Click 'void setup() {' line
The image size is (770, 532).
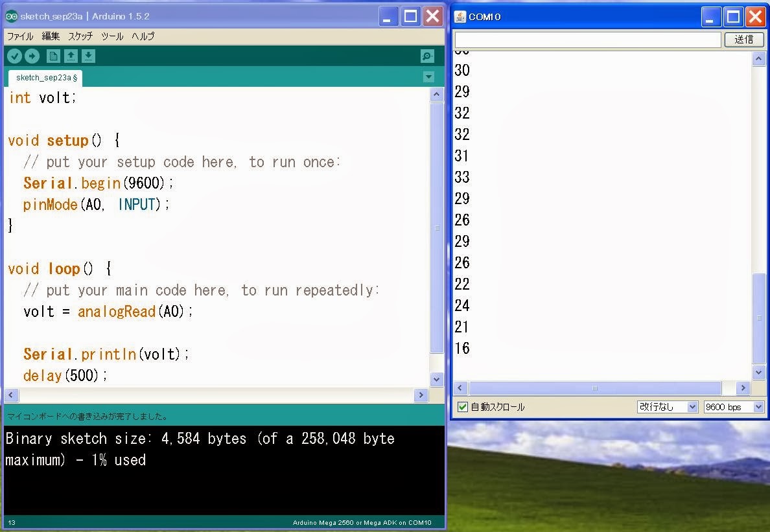click(64, 141)
